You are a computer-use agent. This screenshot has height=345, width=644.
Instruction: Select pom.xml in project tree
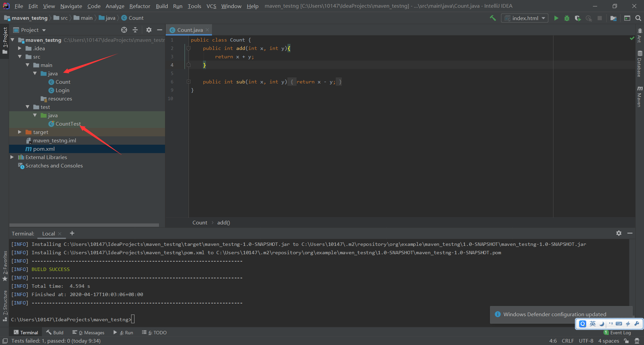pos(44,149)
